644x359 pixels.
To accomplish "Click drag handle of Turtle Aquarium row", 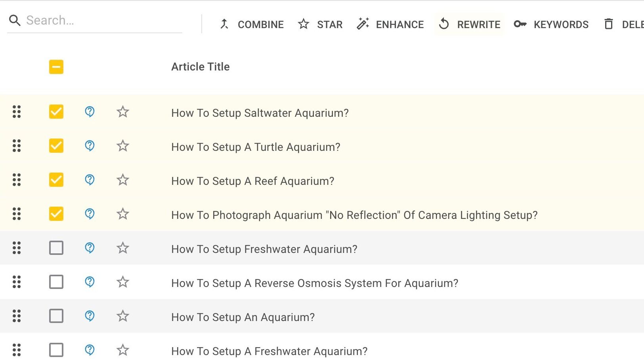I will point(17,146).
